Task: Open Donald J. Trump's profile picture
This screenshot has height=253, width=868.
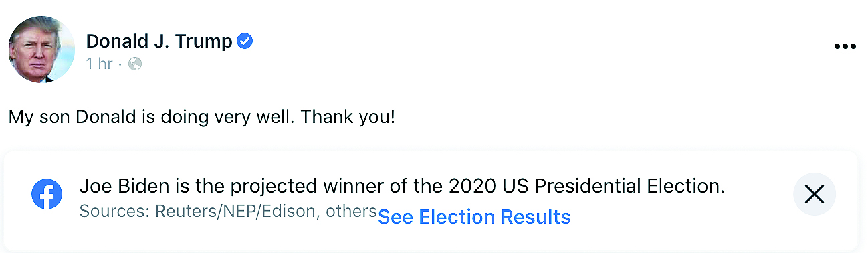Action: [x=41, y=50]
